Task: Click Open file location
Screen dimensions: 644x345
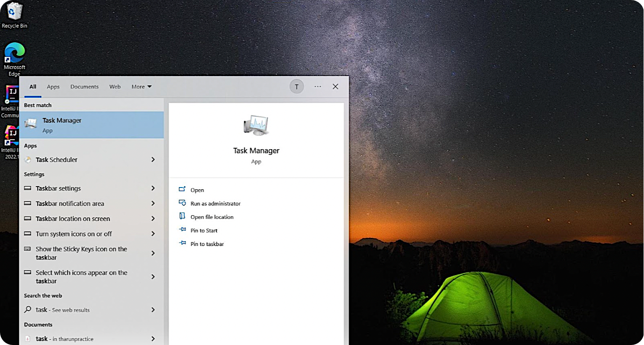Action: click(x=212, y=217)
